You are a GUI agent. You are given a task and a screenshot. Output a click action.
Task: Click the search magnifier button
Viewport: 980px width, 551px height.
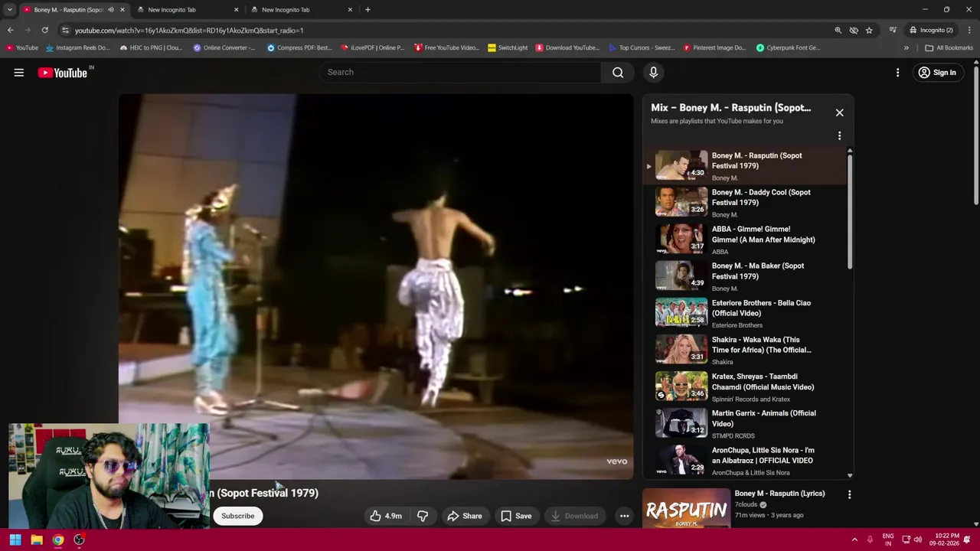(618, 72)
